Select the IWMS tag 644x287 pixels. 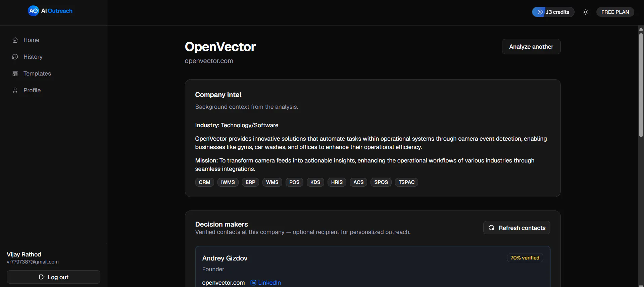(x=228, y=182)
